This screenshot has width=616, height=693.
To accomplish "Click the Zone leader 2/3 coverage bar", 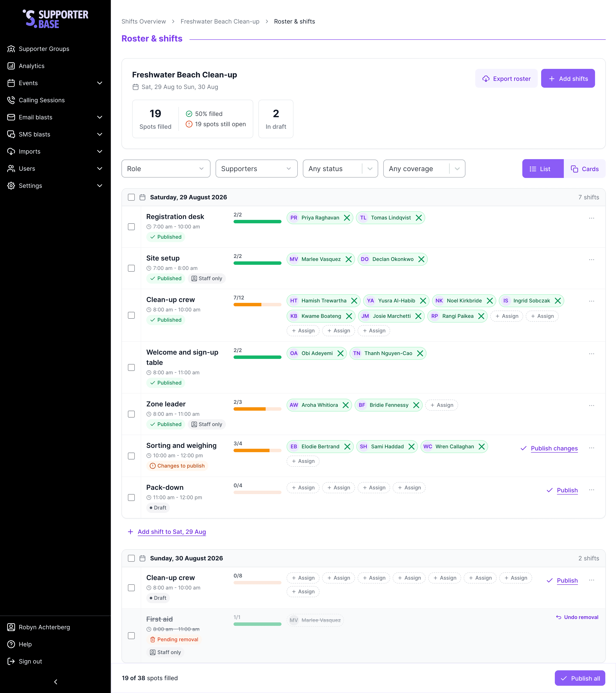I will pos(257,409).
